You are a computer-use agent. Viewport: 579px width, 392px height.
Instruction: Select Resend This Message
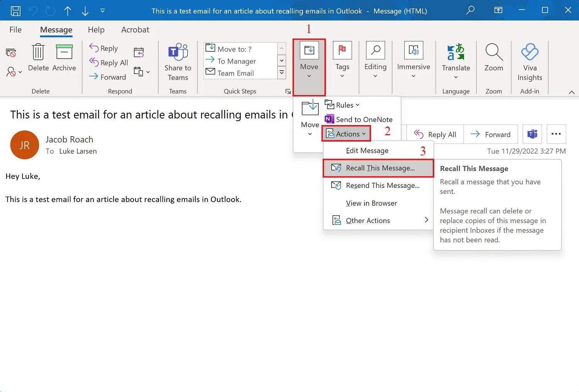point(382,186)
